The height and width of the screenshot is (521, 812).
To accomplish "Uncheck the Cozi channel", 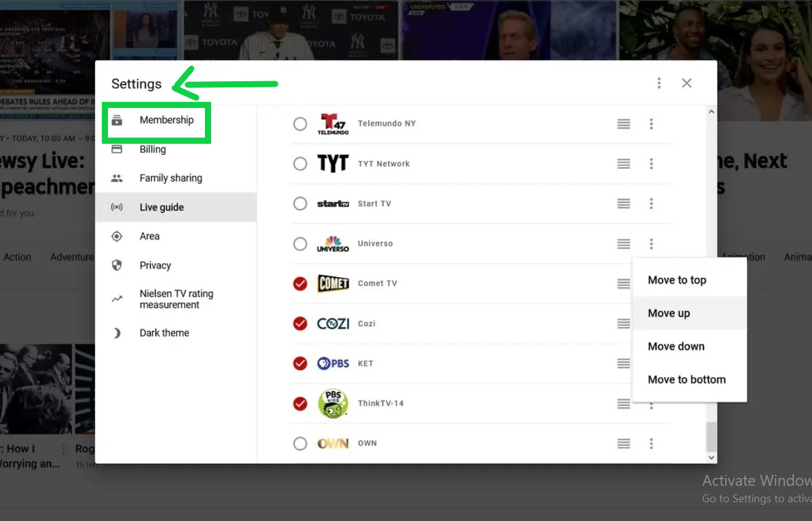I will 300,323.
